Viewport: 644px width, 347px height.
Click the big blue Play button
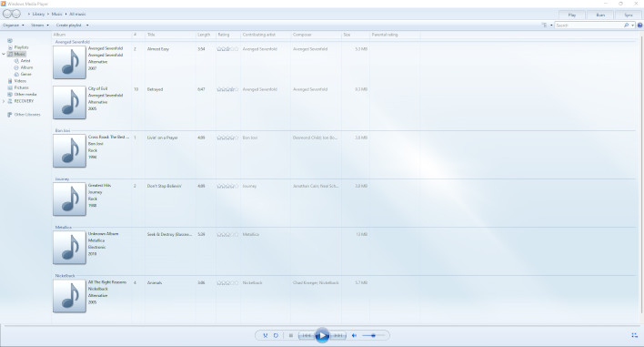coord(322,335)
